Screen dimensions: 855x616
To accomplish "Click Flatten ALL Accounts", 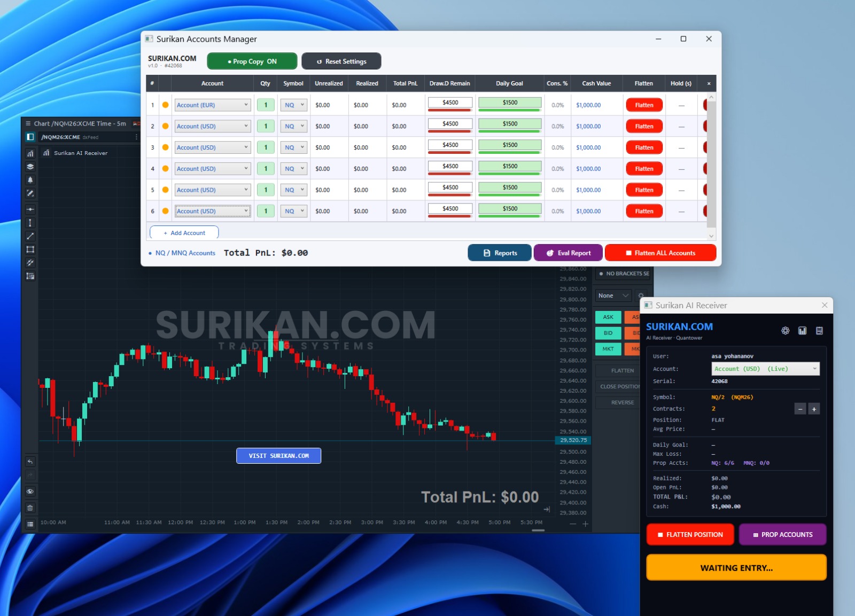I will (660, 253).
